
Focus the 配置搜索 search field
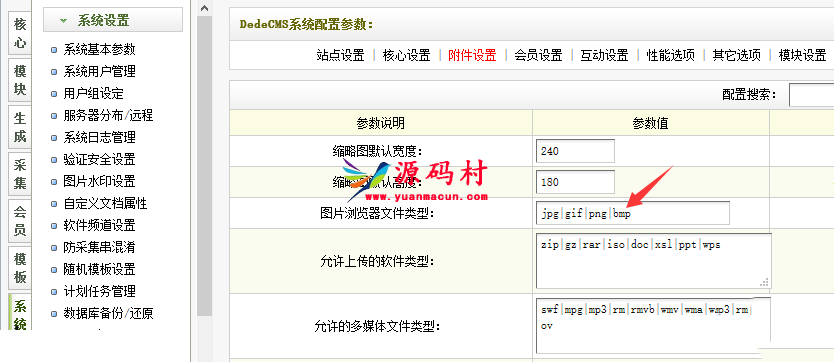point(812,95)
